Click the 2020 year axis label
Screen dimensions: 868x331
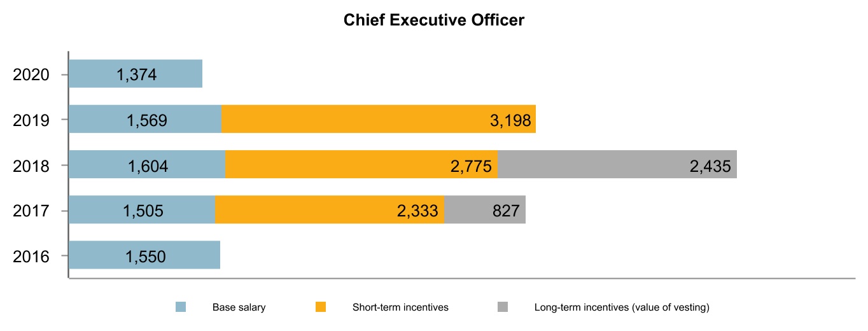pos(31,74)
